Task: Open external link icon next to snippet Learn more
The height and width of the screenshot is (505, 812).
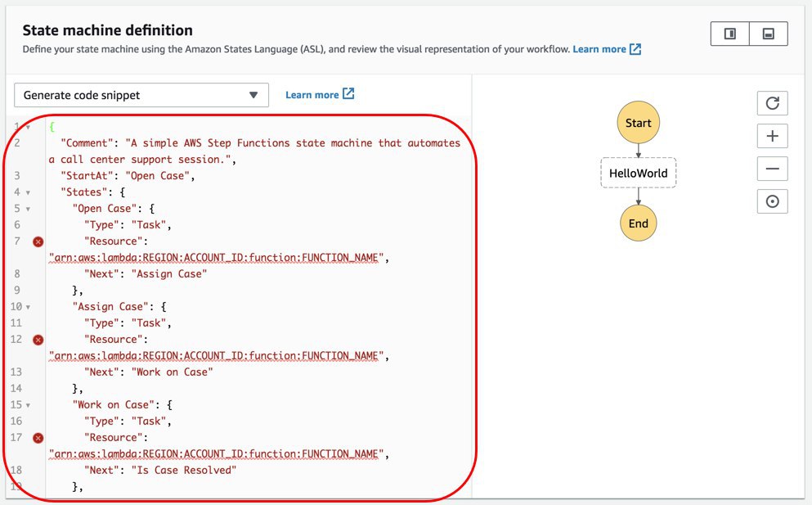Action: click(348, 94)
